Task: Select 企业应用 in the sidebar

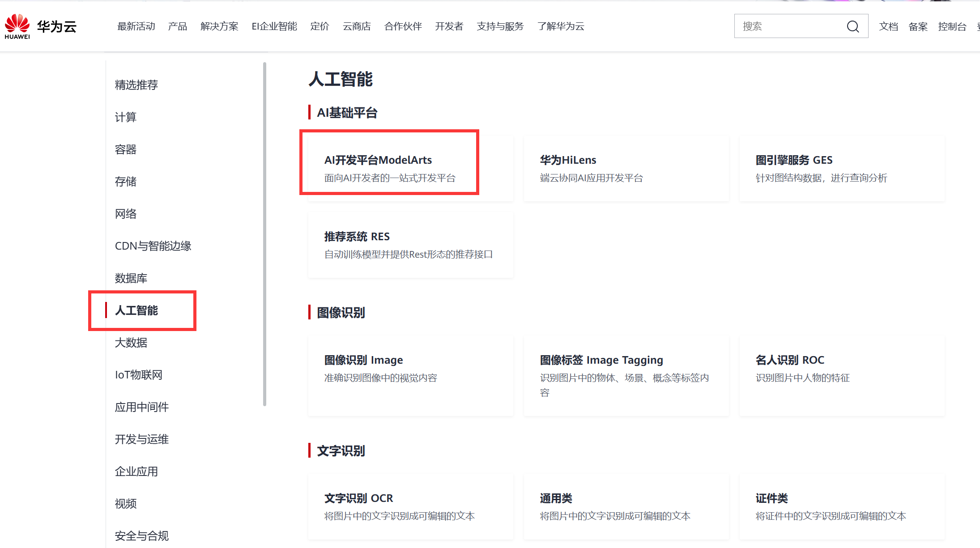Action: tap(136, 472)
